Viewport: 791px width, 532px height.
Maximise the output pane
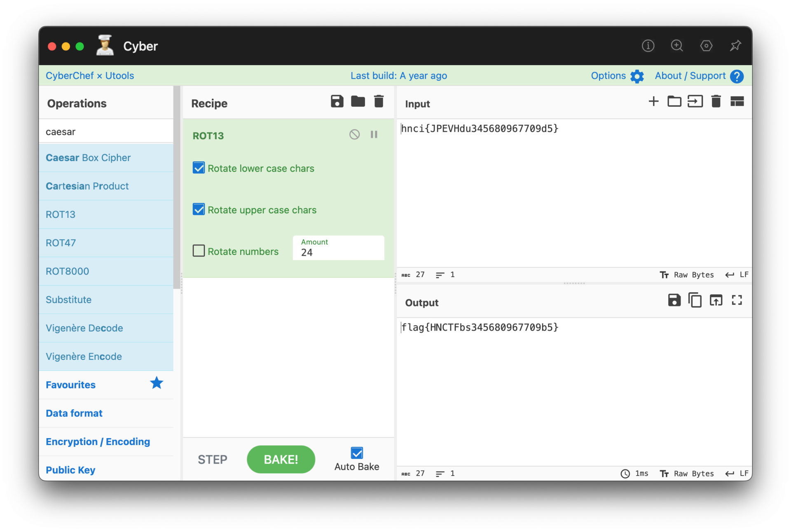tap(737, 300)
